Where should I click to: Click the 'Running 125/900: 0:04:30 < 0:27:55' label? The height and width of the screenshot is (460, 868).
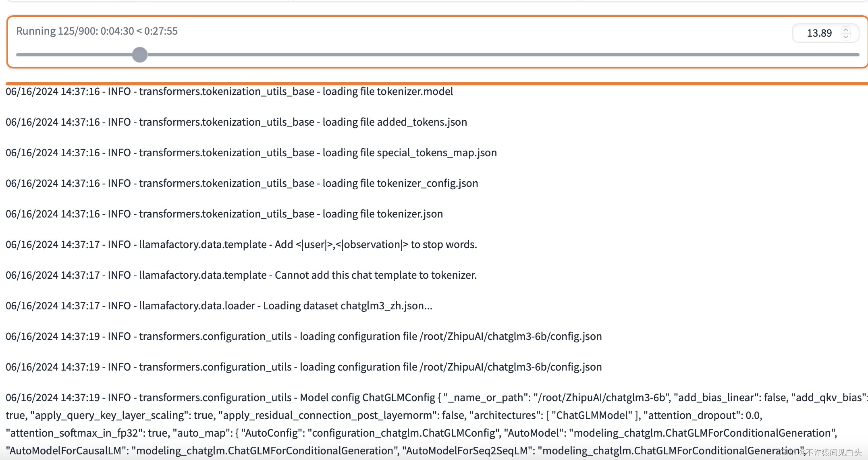coord(97,31)
